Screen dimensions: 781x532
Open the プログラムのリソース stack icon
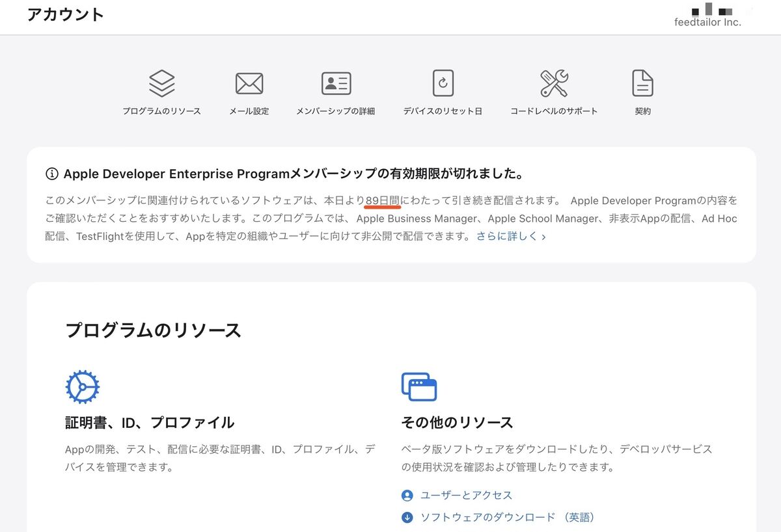(162, 83)
